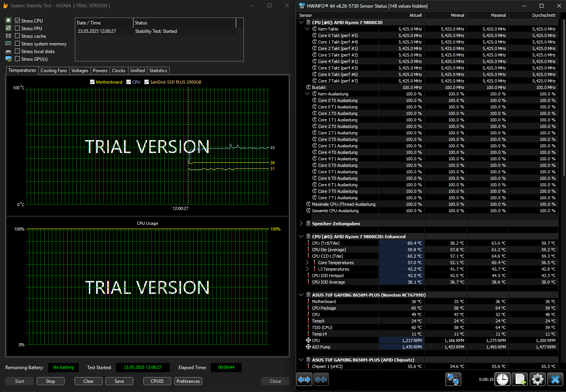This screenshot has height=392, width=566.
Task: Enable Stress system memory checkbox
Action: click(17, 44)
